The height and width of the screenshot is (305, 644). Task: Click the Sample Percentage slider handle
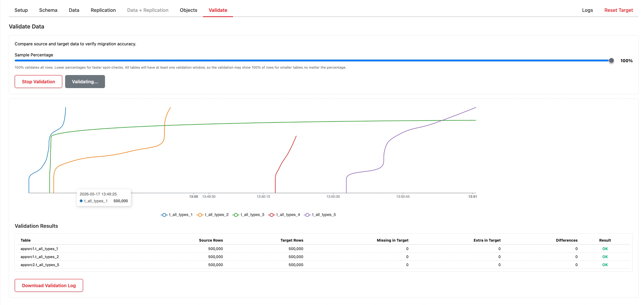[x=611, y=61]
